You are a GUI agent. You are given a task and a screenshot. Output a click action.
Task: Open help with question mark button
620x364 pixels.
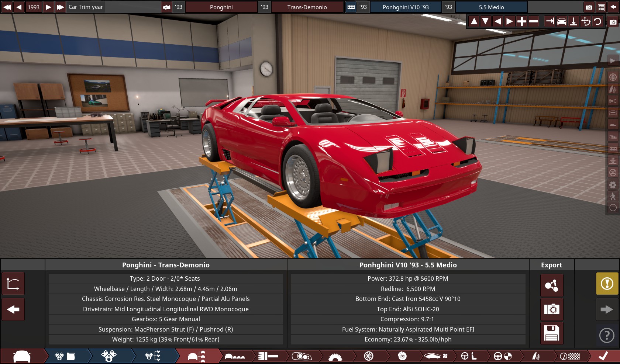[607, 335]
